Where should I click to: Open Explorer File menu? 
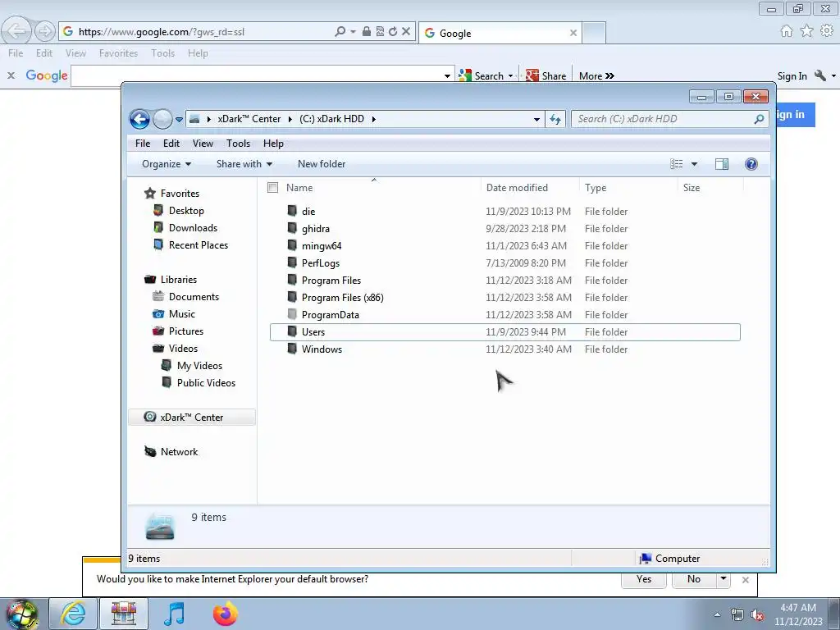tap(143, 144)
